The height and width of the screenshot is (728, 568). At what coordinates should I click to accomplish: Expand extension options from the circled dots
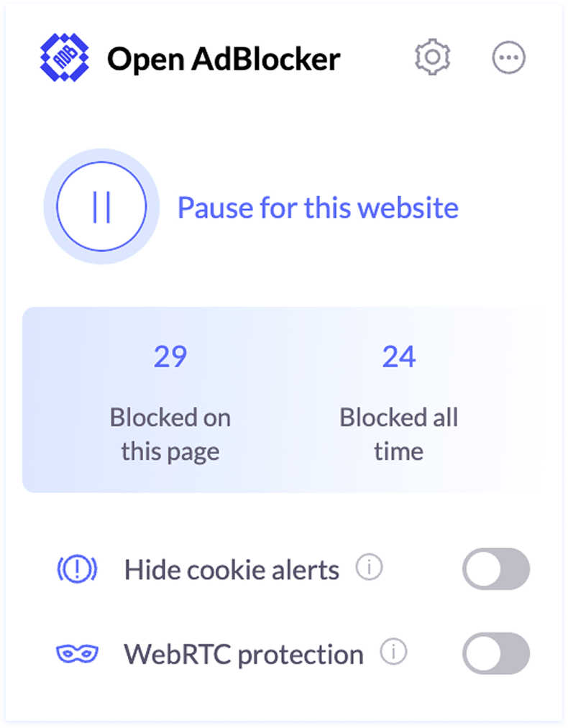coord(508,59)
